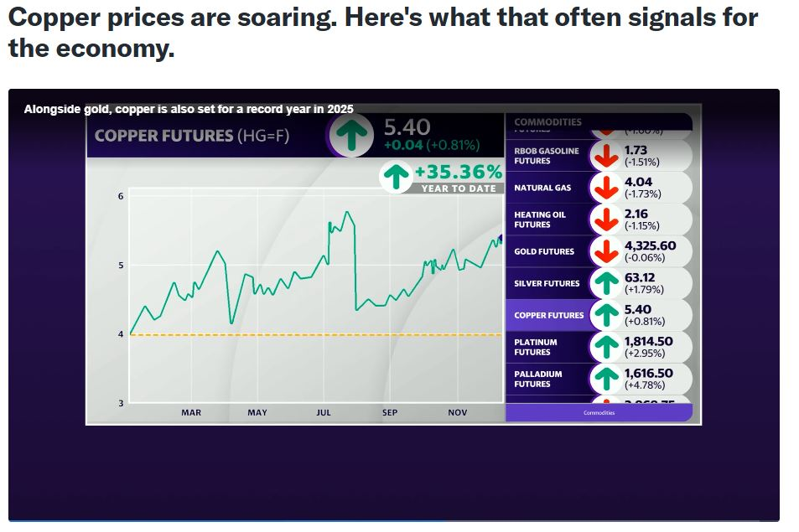Select the Commodities tab below the list

click(599, 413)
